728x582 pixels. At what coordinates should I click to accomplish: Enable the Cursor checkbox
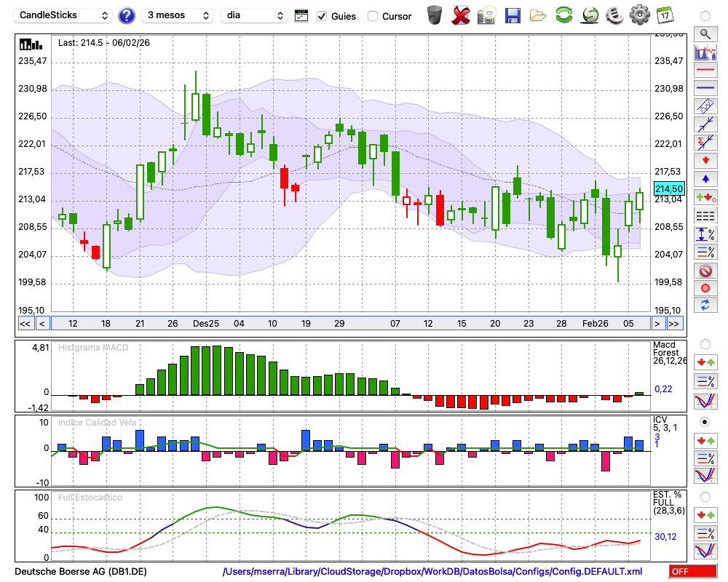point(373,16)
